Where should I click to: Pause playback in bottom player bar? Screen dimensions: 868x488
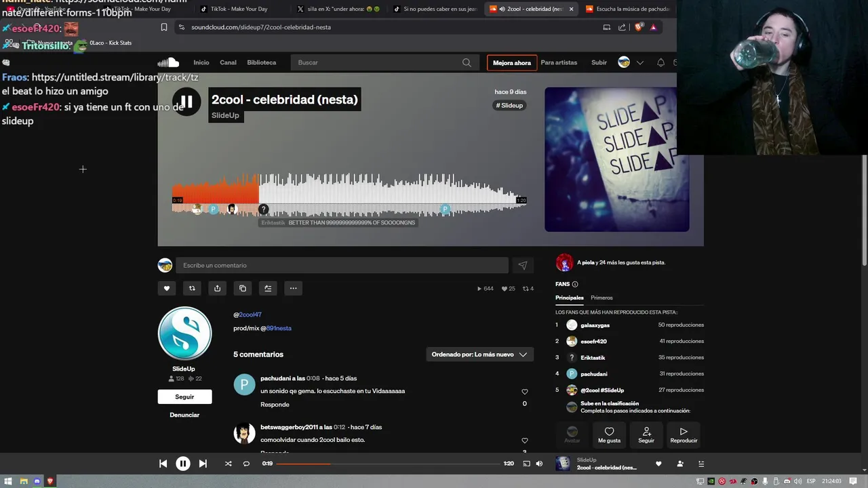coord(182,464)
